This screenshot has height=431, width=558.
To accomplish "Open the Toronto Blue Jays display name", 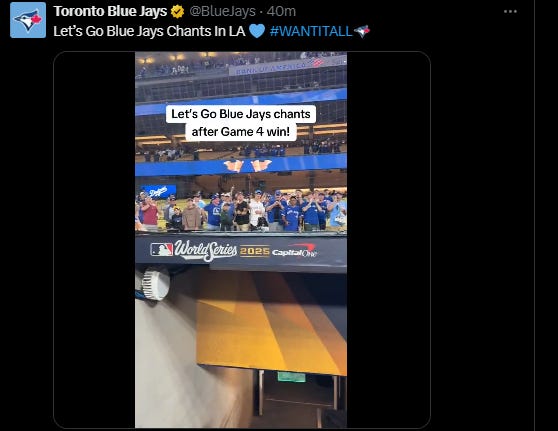I will pos(110,11).
